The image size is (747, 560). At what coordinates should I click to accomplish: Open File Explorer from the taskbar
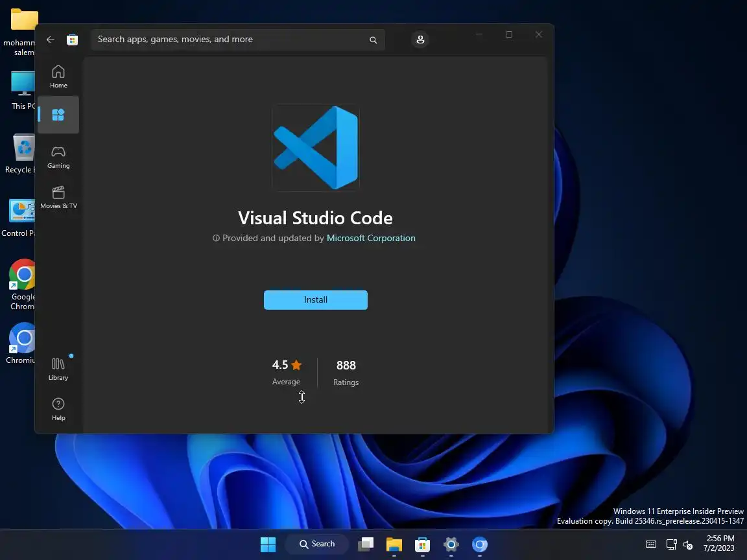(x=394, y=544)
